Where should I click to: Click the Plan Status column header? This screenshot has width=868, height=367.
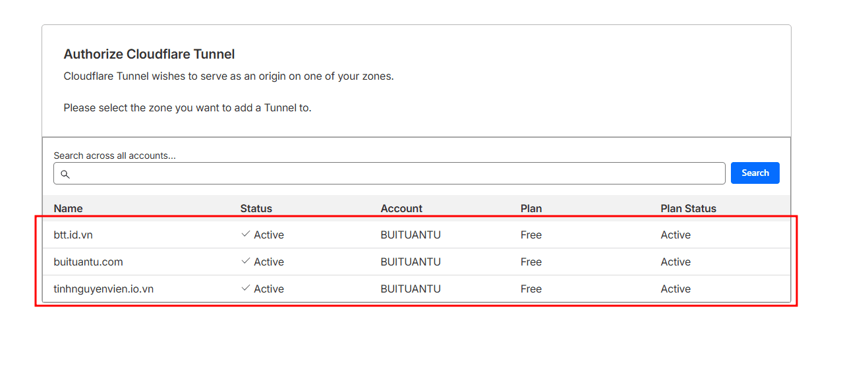point(688,208)
